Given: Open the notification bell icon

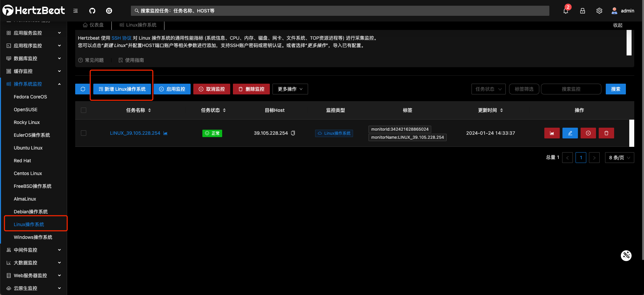Looking at the screenshot, I should 566,11.
